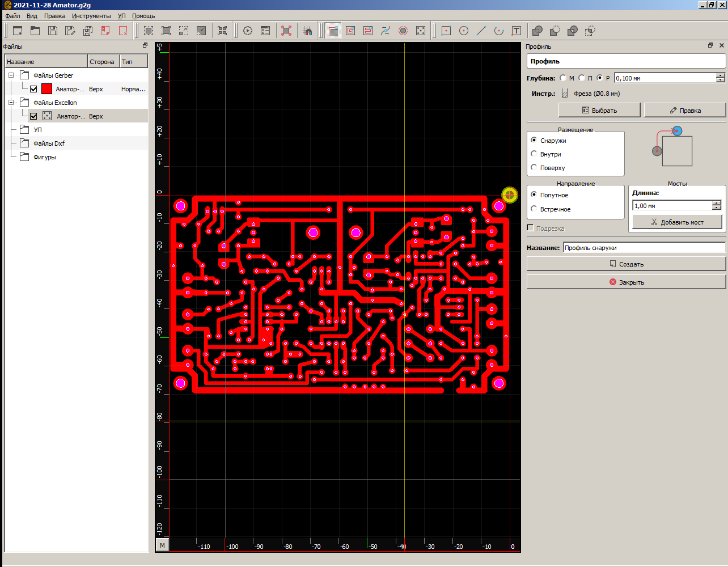Viewport: 728px width, 567px height.
Task: Collapse the 'Файлы Excellon' tree node
Action: [x=11, y=102]
